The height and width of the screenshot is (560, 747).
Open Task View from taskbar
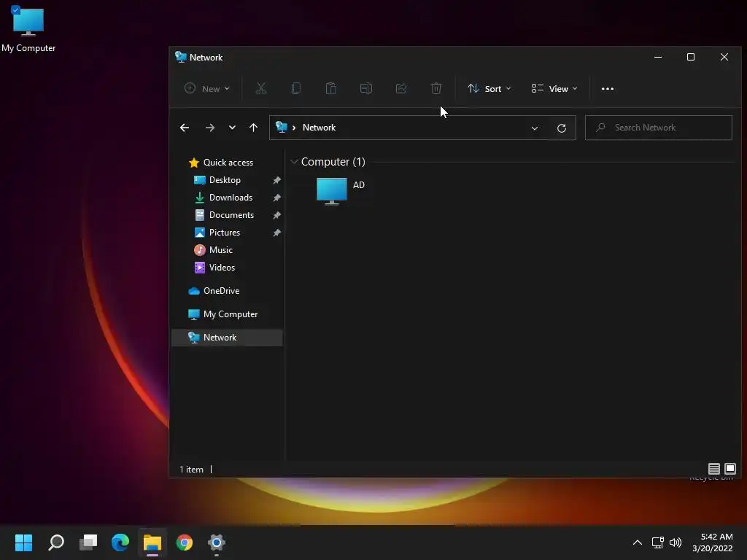[88, 542]
